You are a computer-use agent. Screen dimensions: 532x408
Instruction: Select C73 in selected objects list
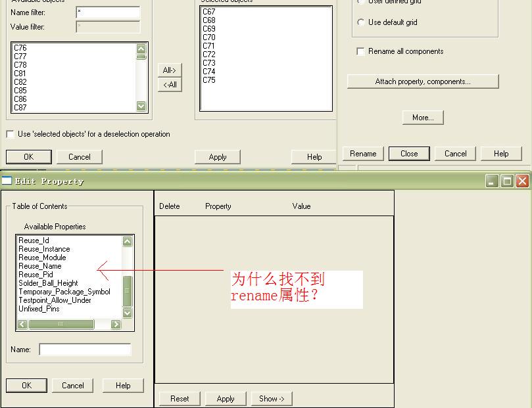209,62
